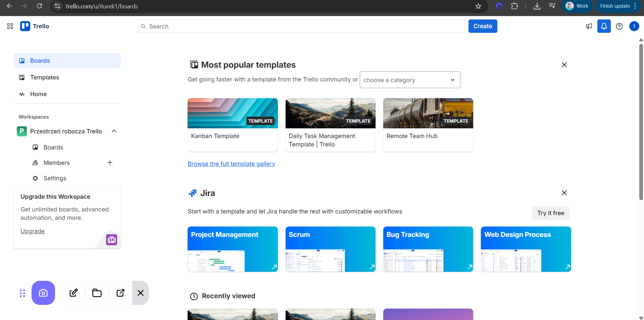View site information icon in address bar
This screenshot has height=320, width=644.
click(x=57, y=6)
